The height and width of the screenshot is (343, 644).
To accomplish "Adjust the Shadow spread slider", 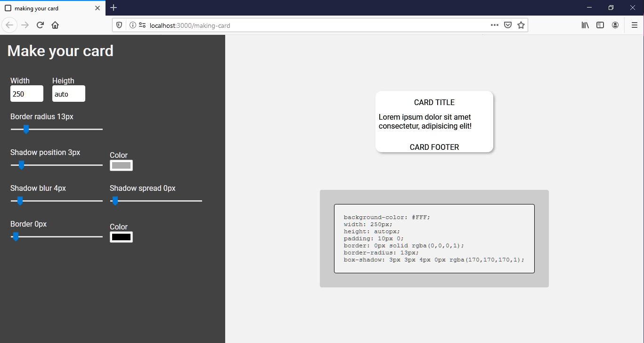I will pos(156,201).
